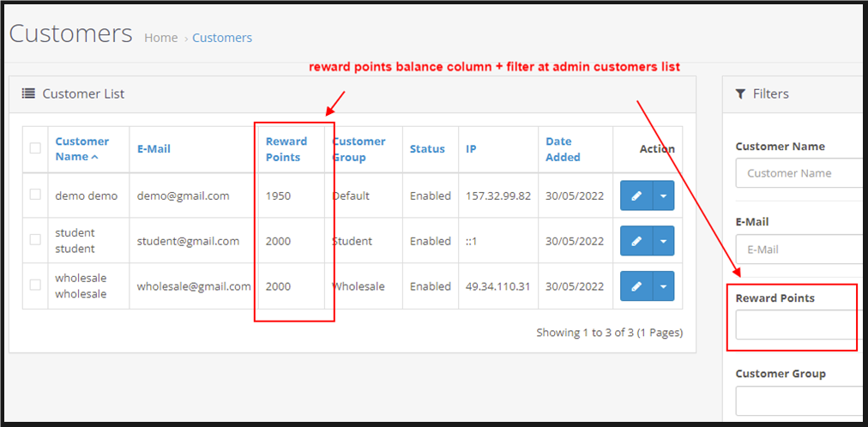This screenshot has width=868, height=427.
Task: Click the pencil edit icon for student student
Action: [x=636, y=241]
